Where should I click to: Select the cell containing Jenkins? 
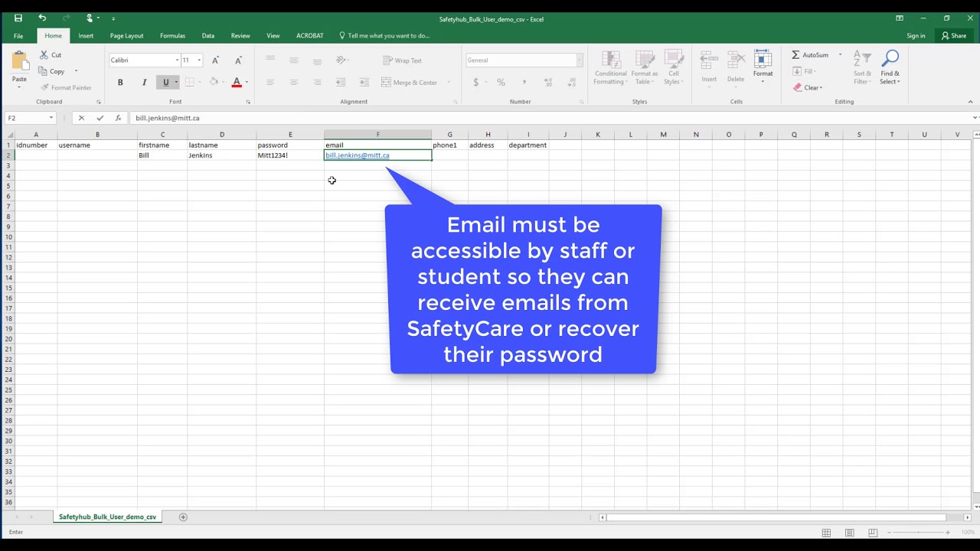221,155
